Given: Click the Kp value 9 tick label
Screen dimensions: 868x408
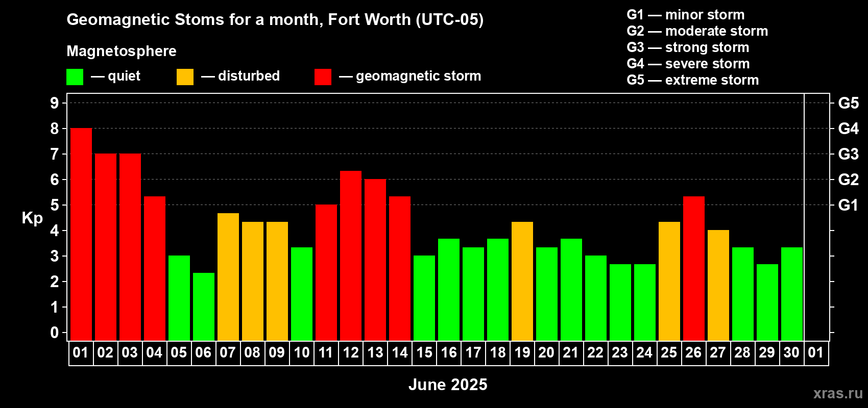Looking at the screenshot, I should coord(55,103).
